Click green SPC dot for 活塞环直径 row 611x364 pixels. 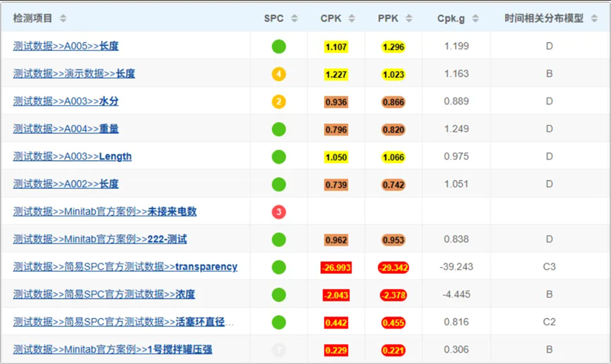coord(278,322)
